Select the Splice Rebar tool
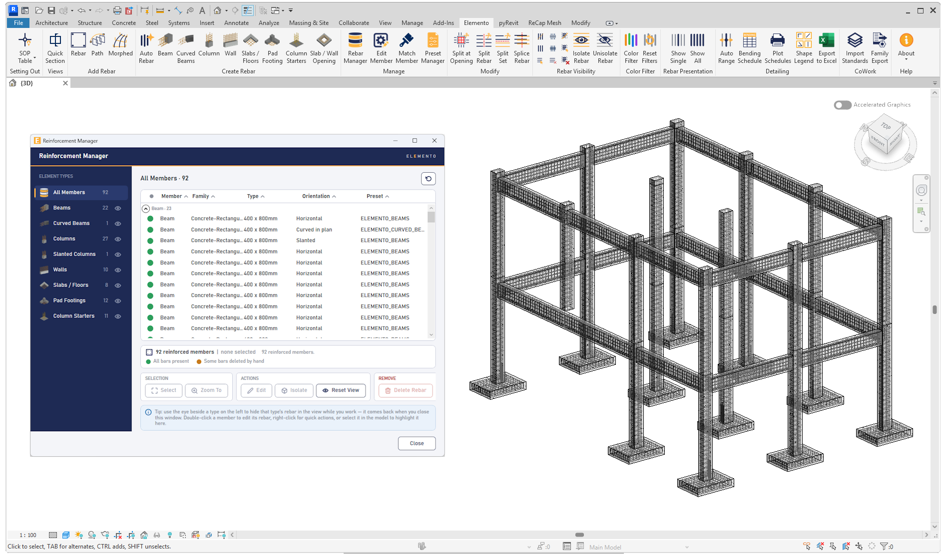The height and width of the screenshot is (560, 945). click(521, 48)
